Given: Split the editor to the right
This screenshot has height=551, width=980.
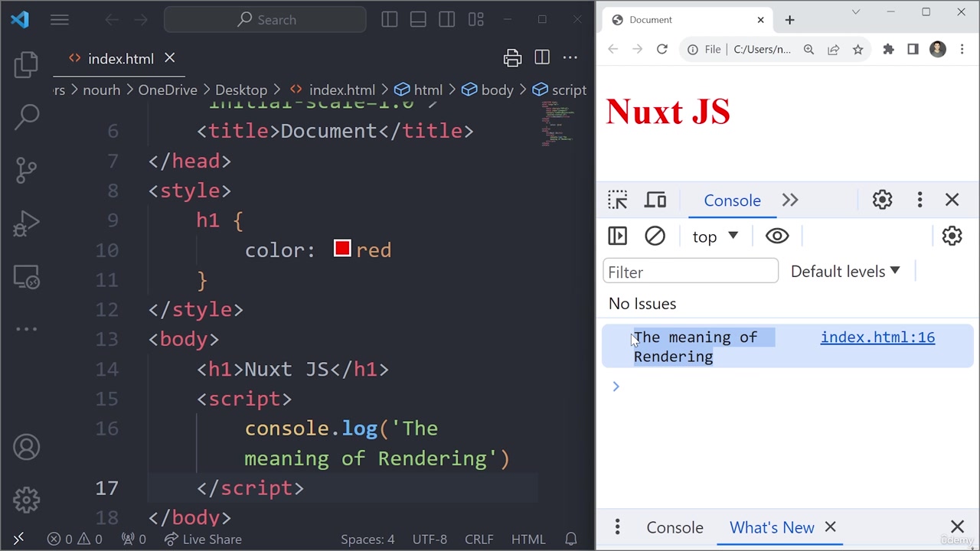Looking at the screenshot, I should pyautogui.click(x=542, y=58).
